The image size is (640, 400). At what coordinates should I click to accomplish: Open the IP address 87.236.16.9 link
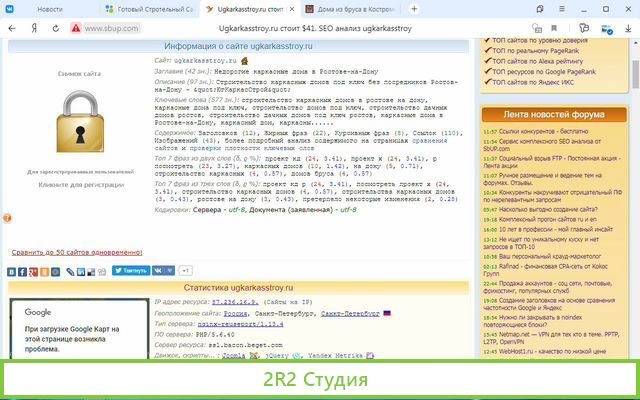tap(235, 302)
